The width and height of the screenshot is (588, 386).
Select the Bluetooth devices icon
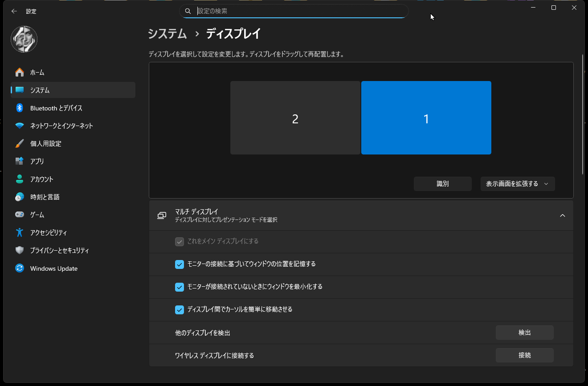tap(20, 108)
